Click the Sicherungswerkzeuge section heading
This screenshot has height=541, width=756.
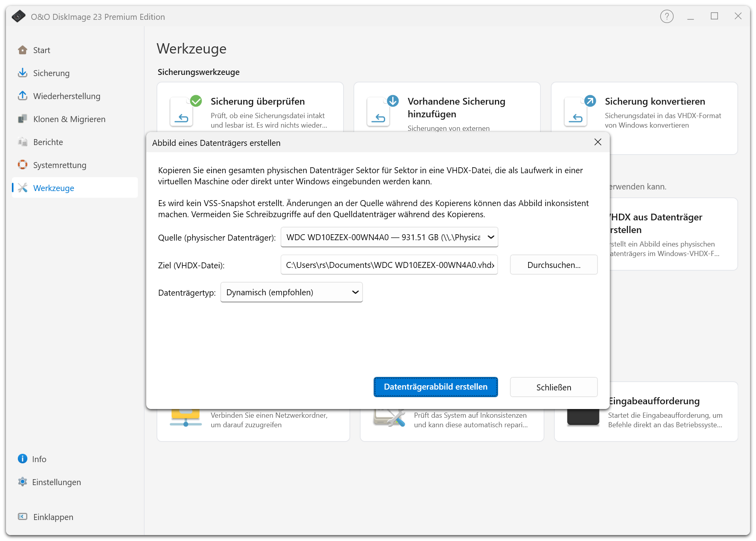(x=199, y=72)
